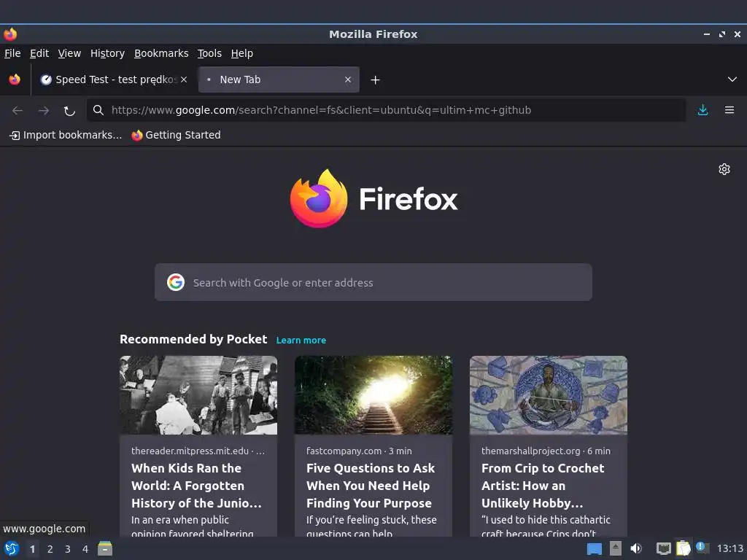Close the Speed Test tab

pos(184,79)
